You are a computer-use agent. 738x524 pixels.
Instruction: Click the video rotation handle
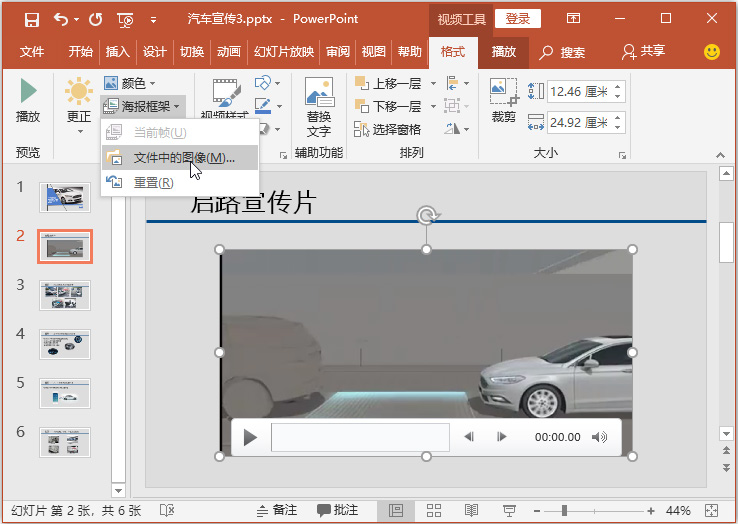427,216
